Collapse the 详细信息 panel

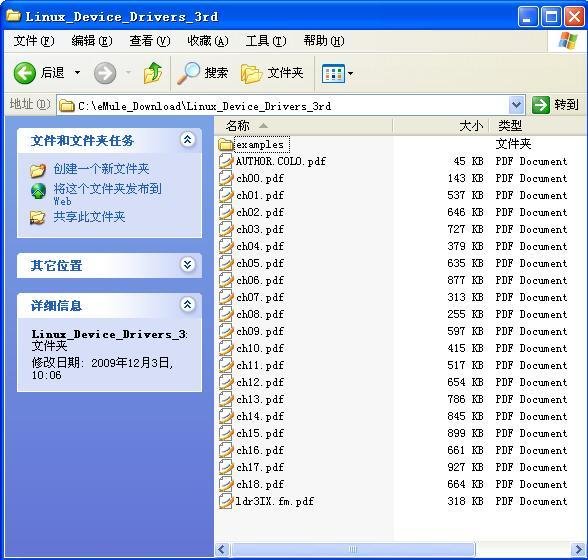pos(188,304)
